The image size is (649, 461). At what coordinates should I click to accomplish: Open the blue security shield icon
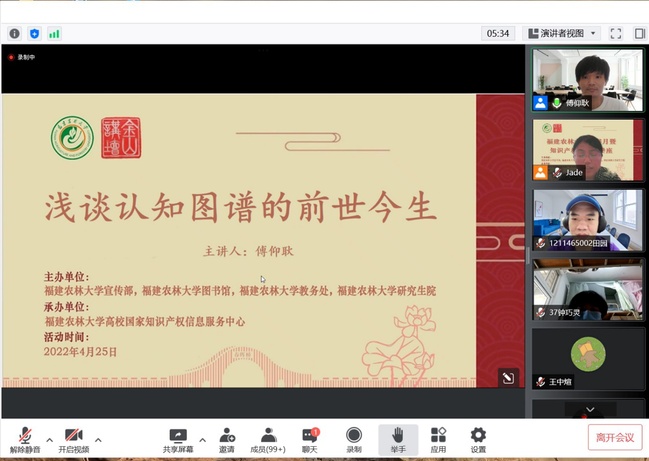coord(34,33)
